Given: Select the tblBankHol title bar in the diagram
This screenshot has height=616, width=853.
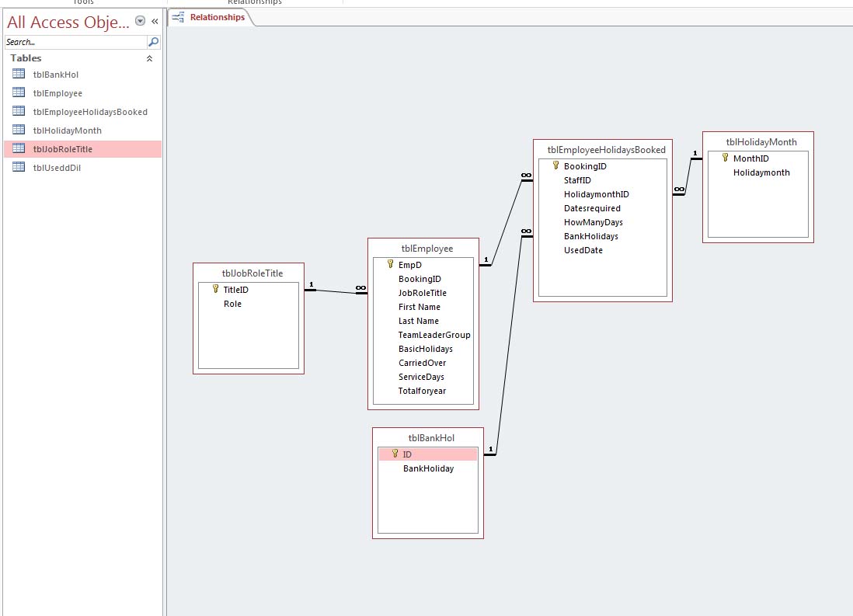Looking at the screenshot, I should tap(428, 437).
